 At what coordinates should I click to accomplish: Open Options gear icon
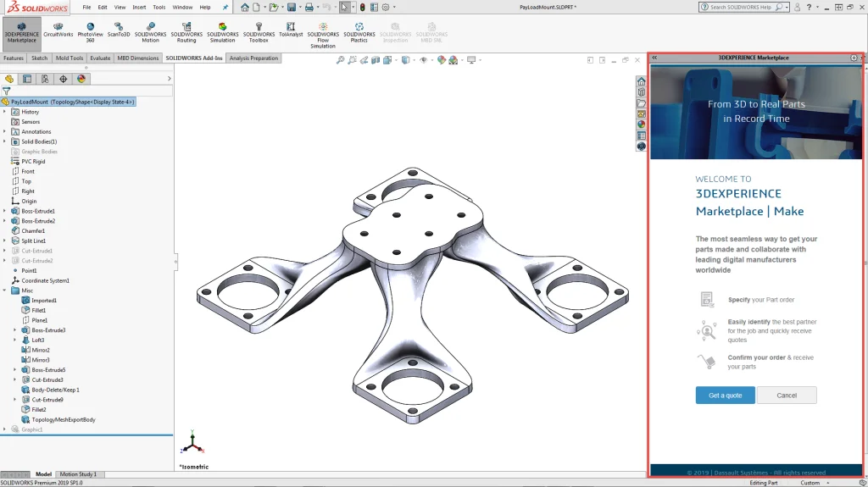coord(386,7)
